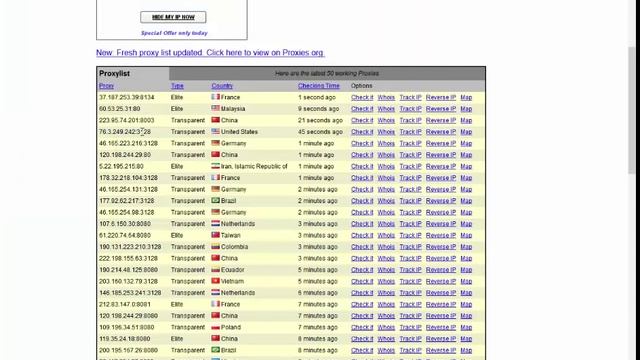Click the Colombia flag icon
640x360 pixels.
point(216,247)
